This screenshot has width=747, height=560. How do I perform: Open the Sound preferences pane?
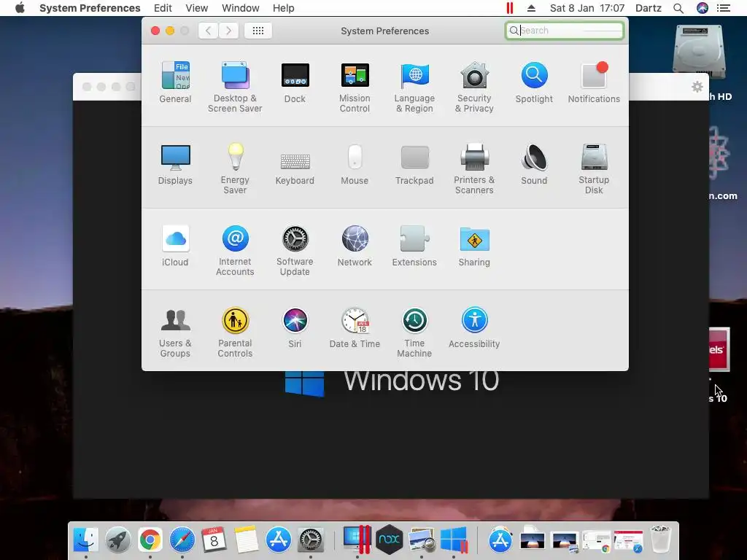pos(534,164)
